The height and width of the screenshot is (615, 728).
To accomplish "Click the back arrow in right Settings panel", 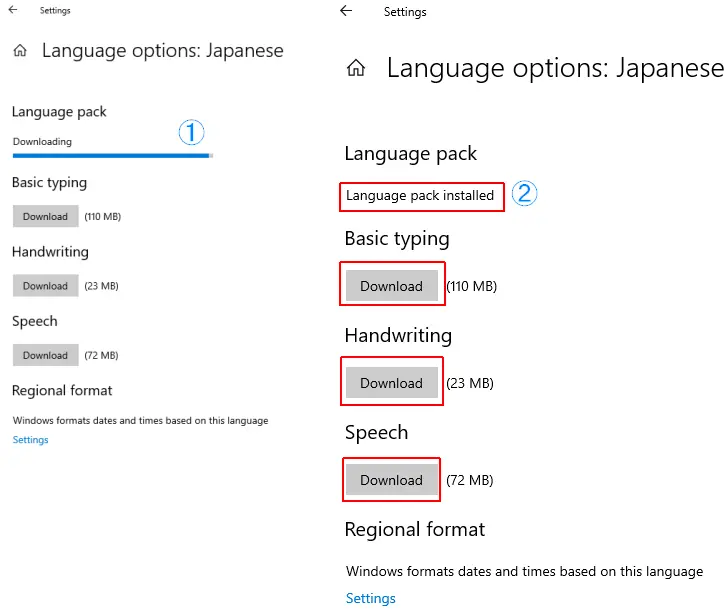I will click(x=346, y=11).
